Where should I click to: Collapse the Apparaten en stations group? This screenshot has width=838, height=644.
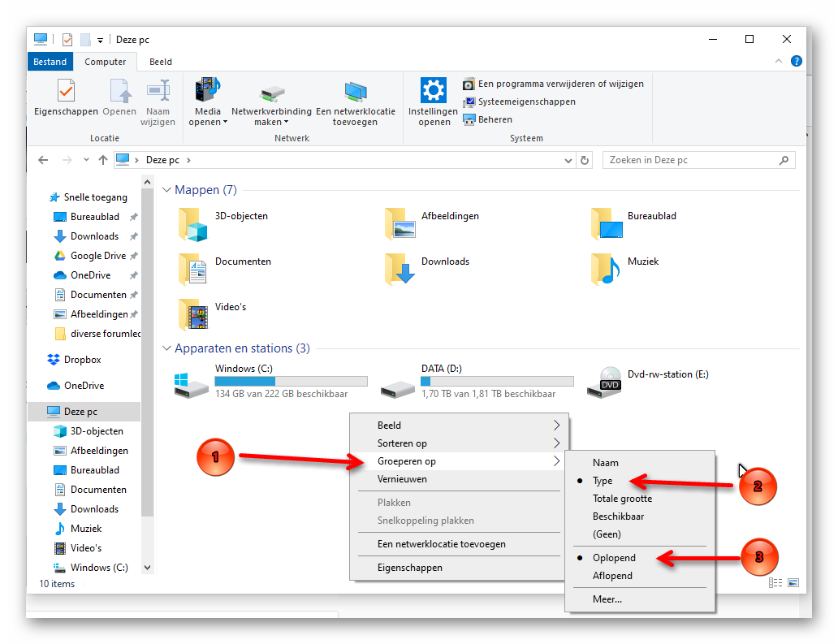point(167,348)
